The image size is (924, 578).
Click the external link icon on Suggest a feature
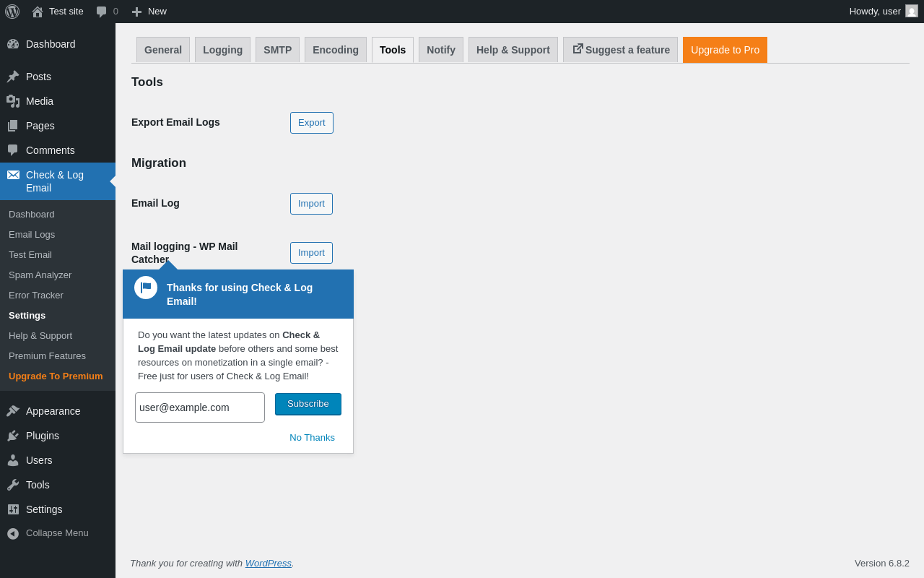tap(577, 49)
